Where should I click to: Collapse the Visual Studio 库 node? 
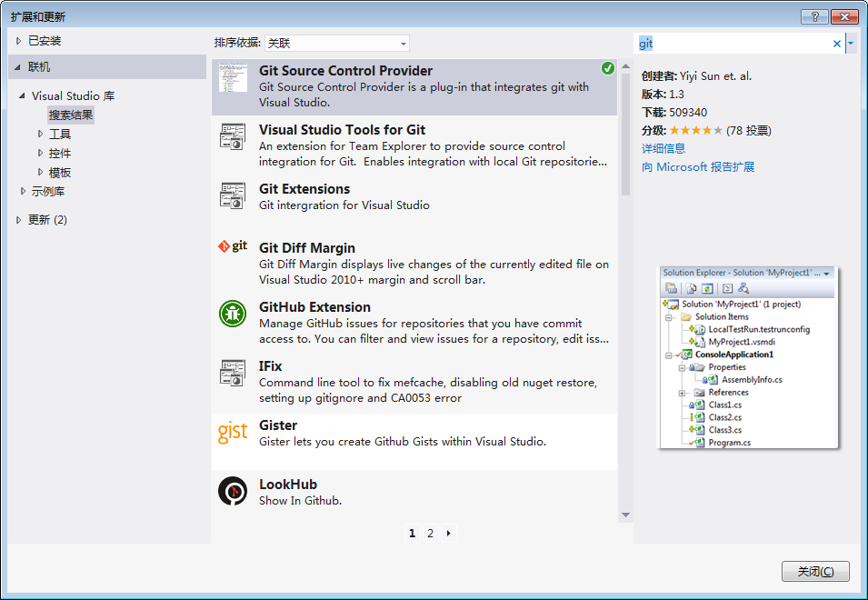[x=22, y=95]
